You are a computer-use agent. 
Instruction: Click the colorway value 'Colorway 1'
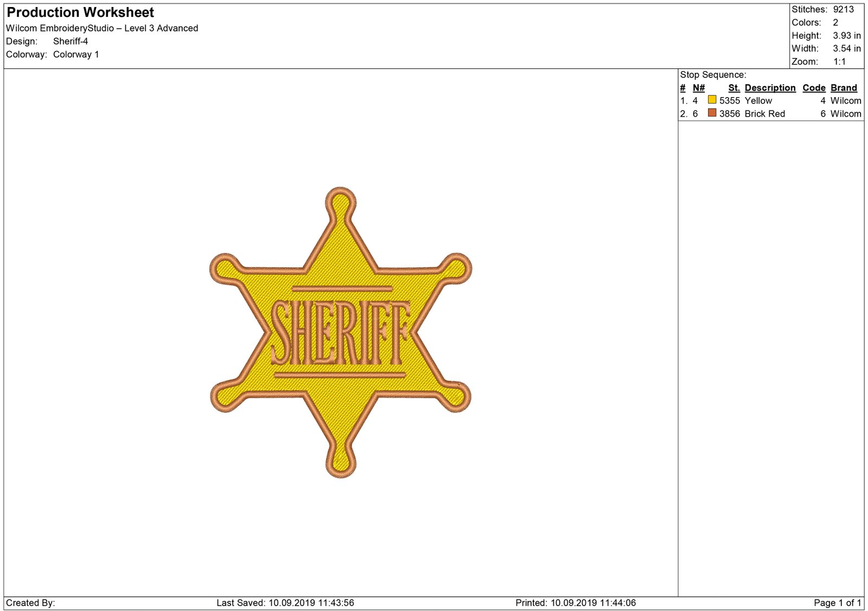pyautogui.click(x=76, y=54)
